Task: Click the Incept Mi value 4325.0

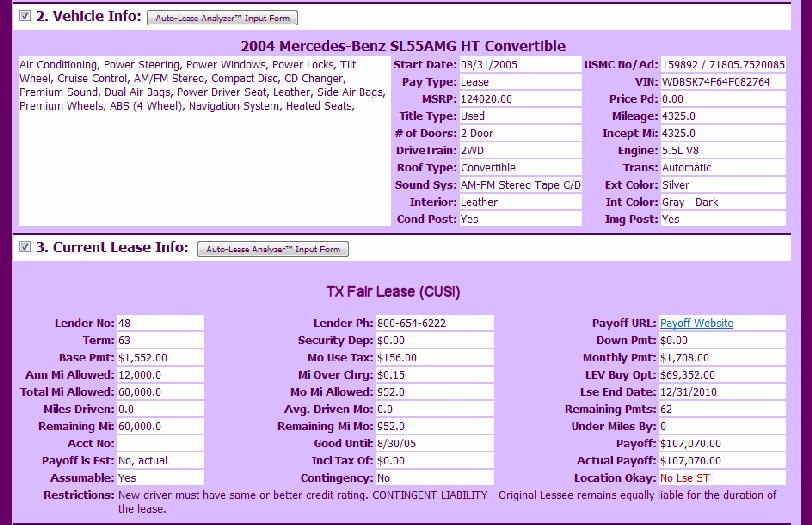Action: (x=723, y=133)
